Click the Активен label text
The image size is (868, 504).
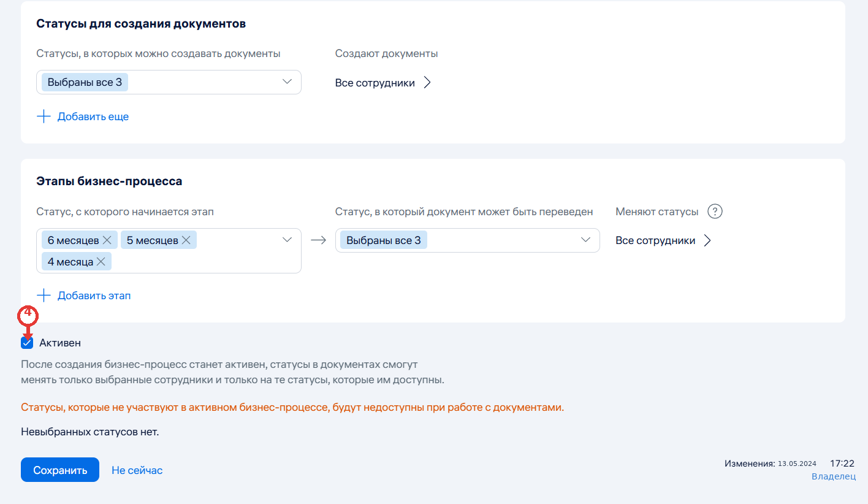[60, 343]
